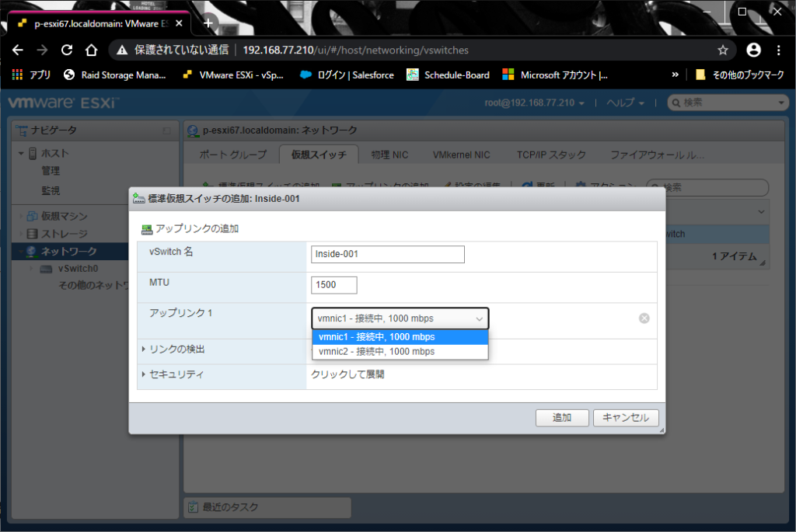This screenshot has height=532, width=796.
Task: Remove アップリンク 1 with the X icon
Action: pyautogui.click(x=644, y=318)
